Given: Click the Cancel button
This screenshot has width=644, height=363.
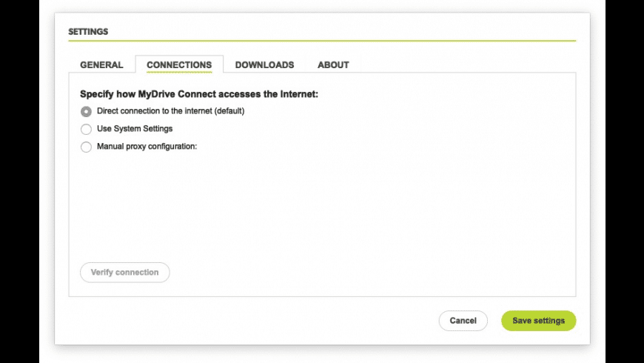Looking at the screenshot, I should (463, 321).
